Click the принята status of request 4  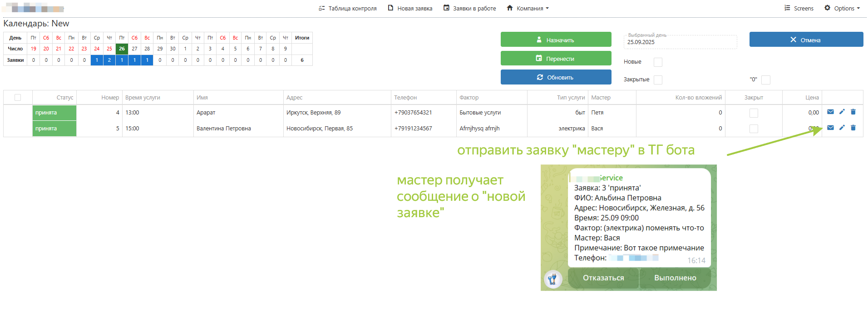click(54, 113)
